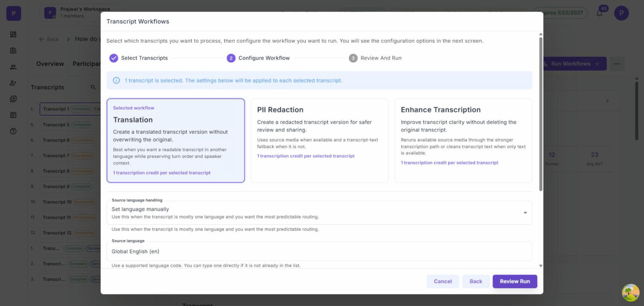Go to Select Transcripts step

[x=144, y=58]
